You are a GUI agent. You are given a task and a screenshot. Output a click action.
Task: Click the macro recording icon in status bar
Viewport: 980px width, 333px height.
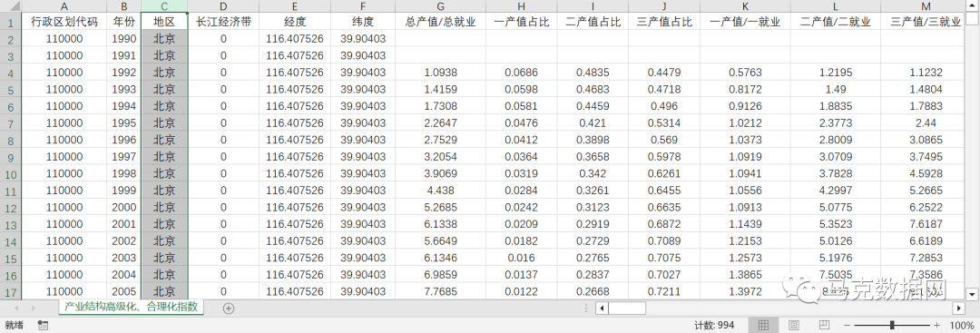pos(43,325)
